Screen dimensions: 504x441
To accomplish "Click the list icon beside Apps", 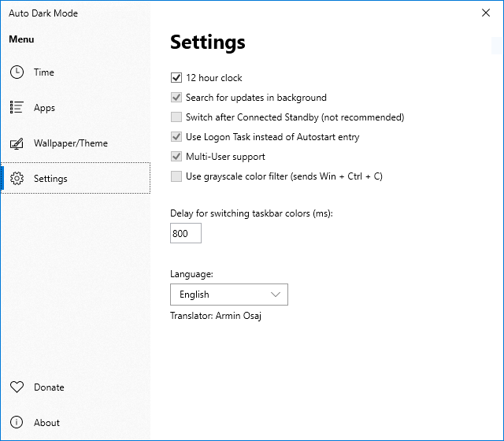I will pos(17,108).
